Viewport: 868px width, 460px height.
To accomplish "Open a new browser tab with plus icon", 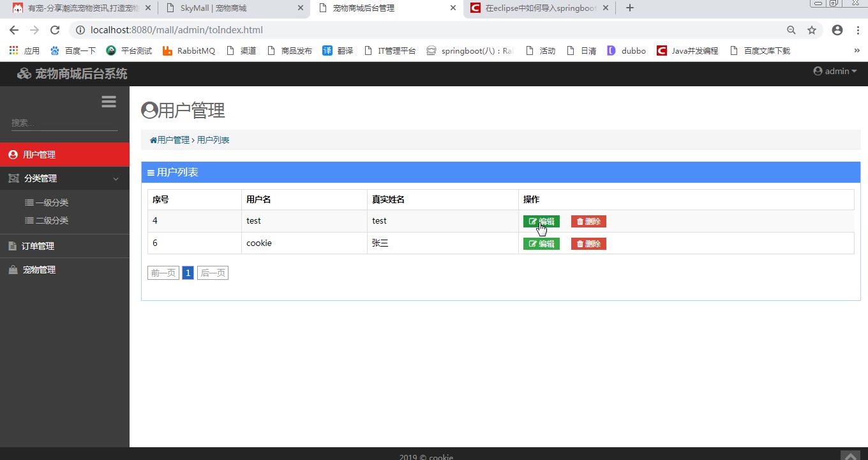I will pyautogui.click(x=630, y=8).
